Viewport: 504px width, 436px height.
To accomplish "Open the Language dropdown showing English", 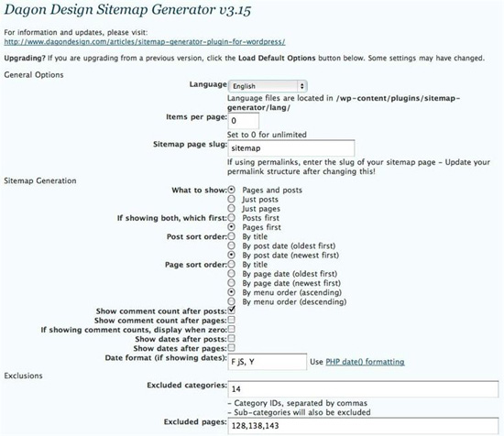I will (268, 86).
